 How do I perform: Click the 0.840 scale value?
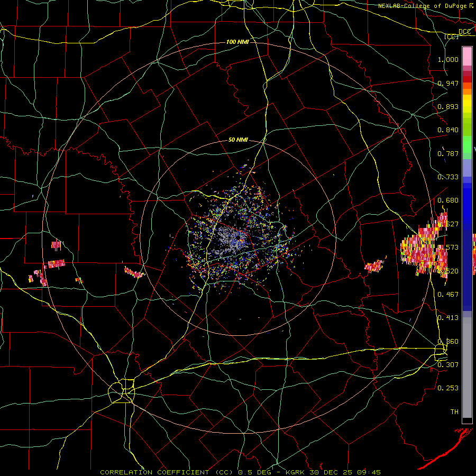click(448, 130)
